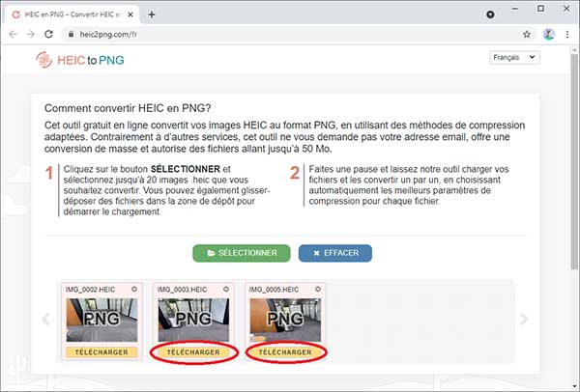The height and width of the screenshot is (392, 580).
Task: Go back with the browser back arrow
Action: 13,35
